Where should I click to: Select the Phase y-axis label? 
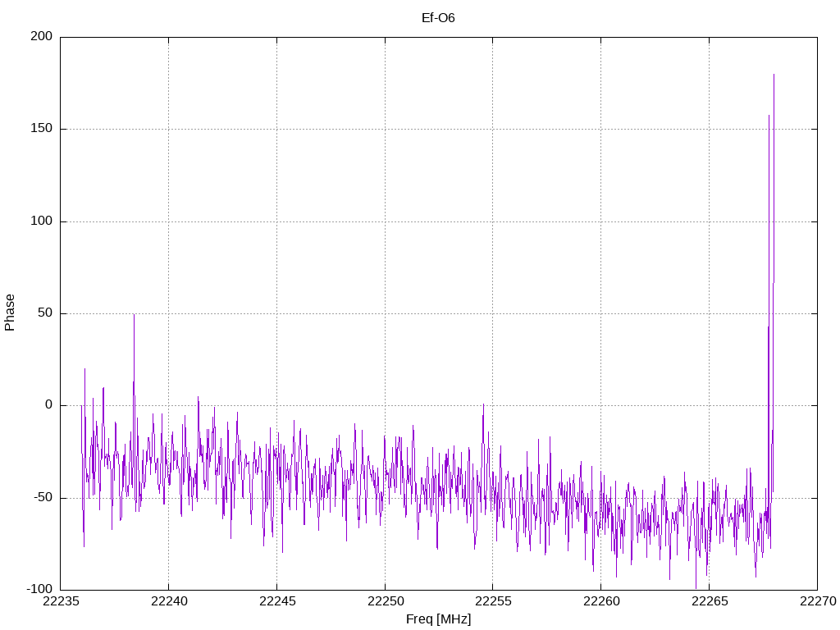tap(10, 313)
